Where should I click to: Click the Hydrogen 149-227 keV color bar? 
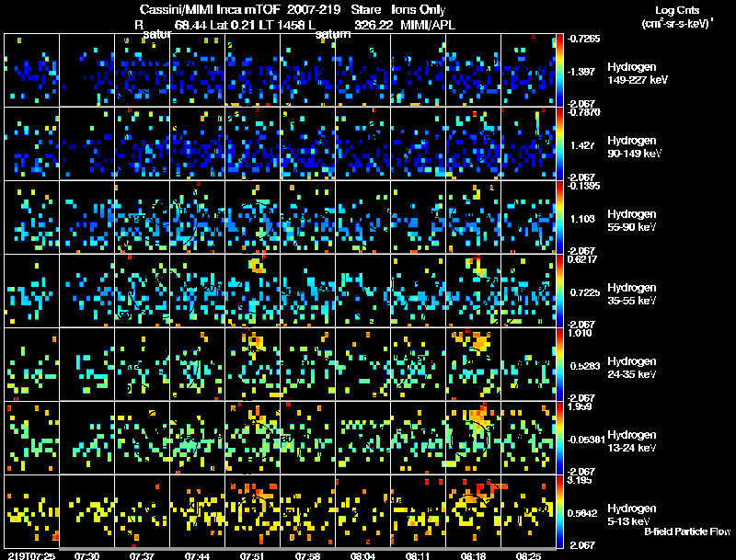tap(559, 71)
